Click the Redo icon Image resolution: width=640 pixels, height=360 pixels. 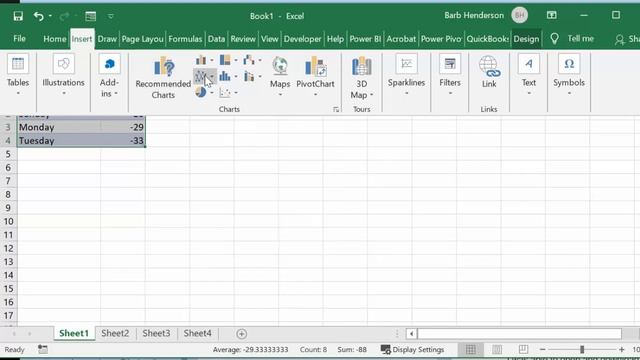pyautogui.click(x=64, y=16)
